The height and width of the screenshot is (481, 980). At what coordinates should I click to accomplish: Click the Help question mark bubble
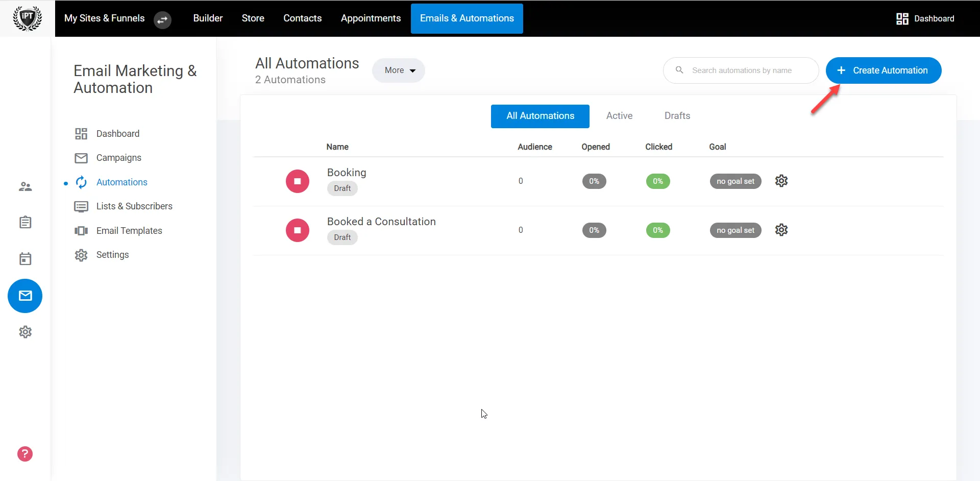24,454
